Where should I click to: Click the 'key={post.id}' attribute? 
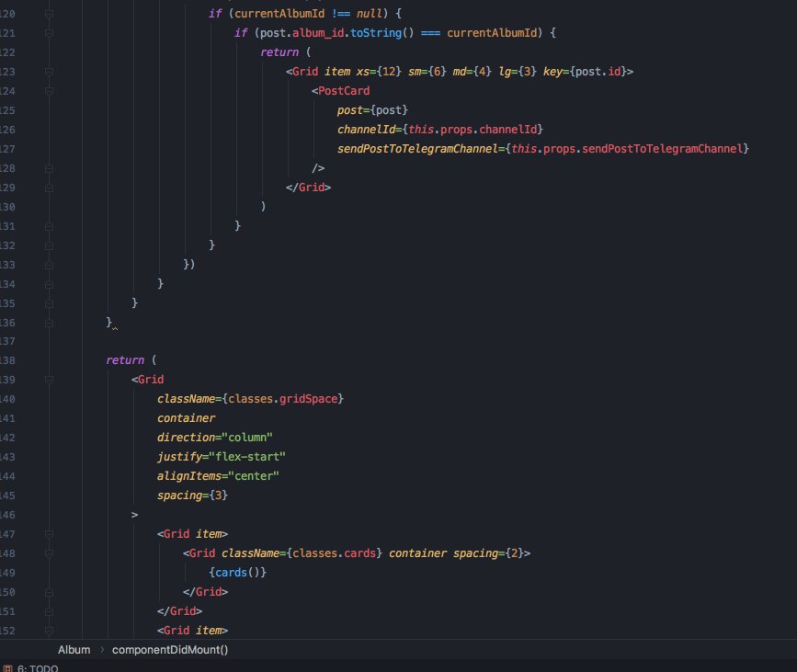tap(585, 72)
